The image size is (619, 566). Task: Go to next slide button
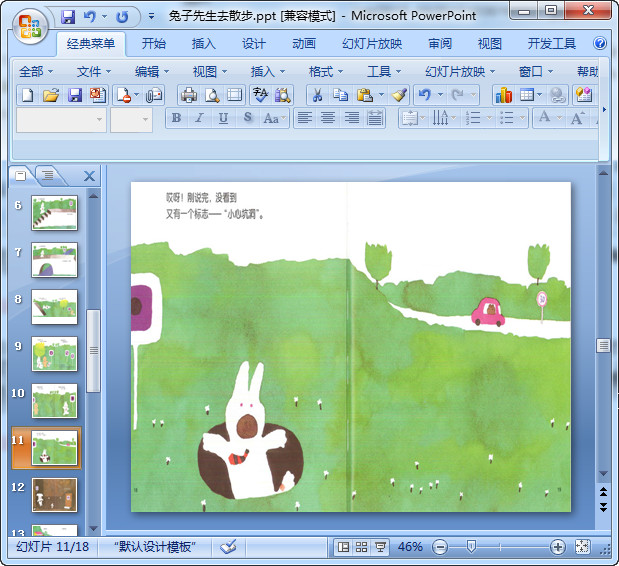603,507
